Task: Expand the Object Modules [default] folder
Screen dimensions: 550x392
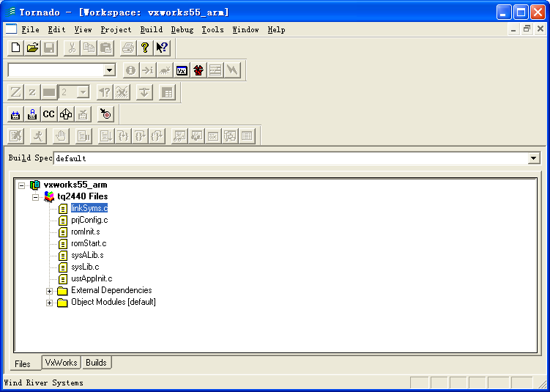Action: tap(50, 303)
